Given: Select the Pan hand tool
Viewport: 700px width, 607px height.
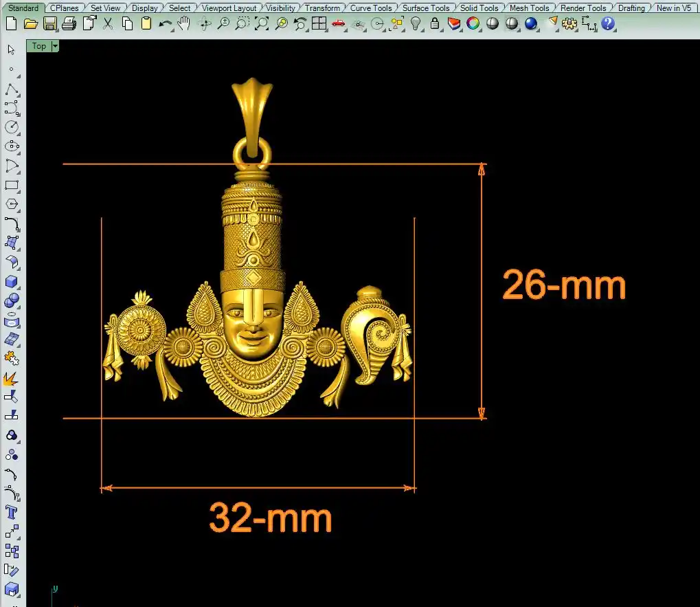Looking at the screenshot, I should (x=184, y=23).
